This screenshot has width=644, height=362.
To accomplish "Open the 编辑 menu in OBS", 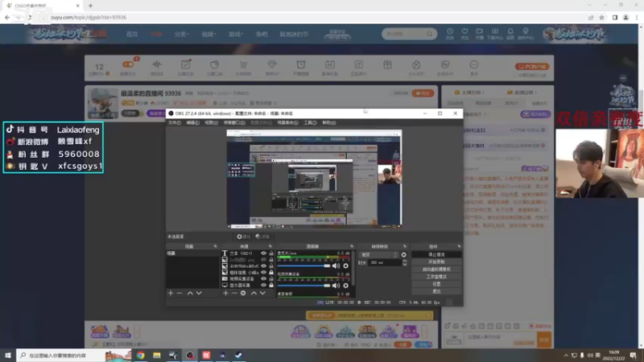I will [x=192, y=123].
